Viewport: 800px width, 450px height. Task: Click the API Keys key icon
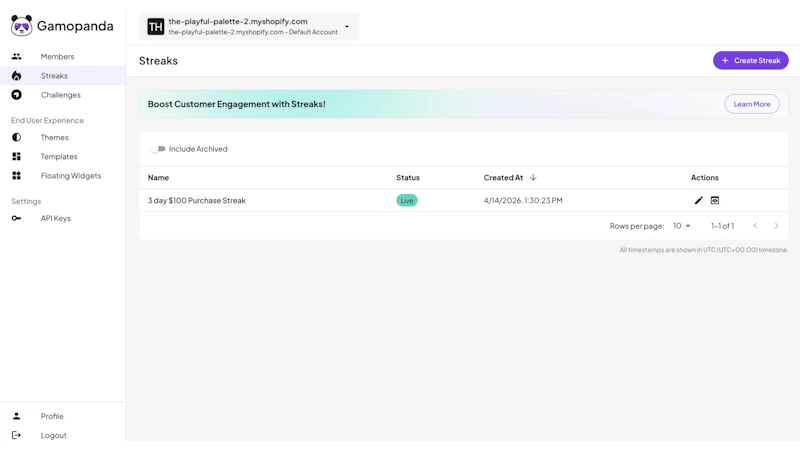(16, 218)
